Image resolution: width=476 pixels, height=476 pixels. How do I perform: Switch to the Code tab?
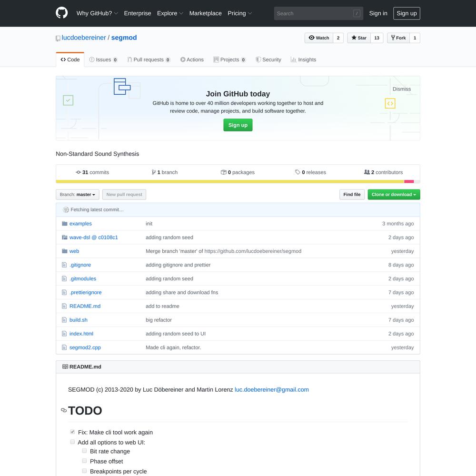pyautogui.click(x=70, y=59)
